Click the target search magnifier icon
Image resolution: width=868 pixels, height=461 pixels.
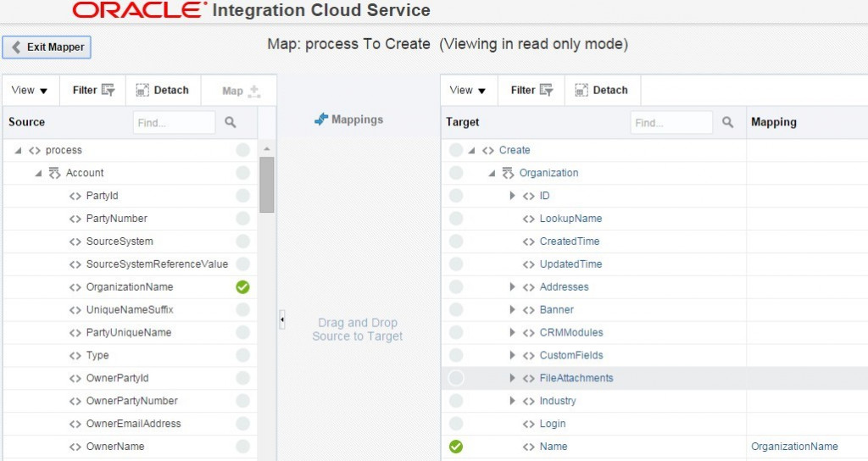[727, 122]
